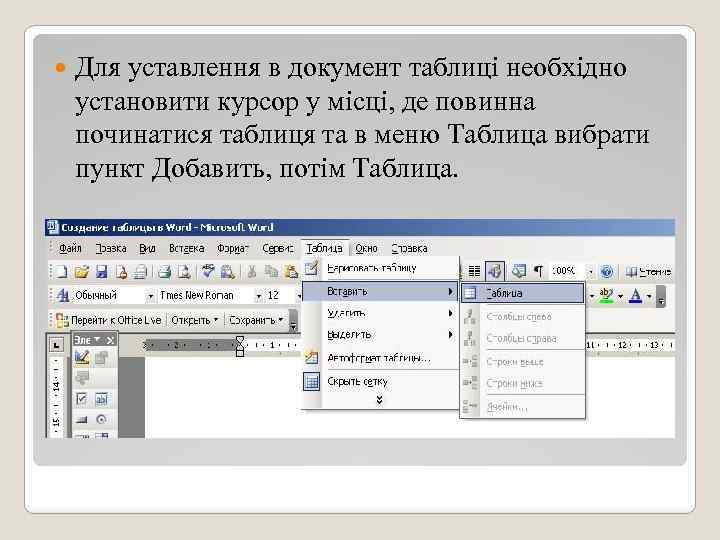Click the text box abl icon in toolbox
This screenshot has height=540, width=720.
101,399
